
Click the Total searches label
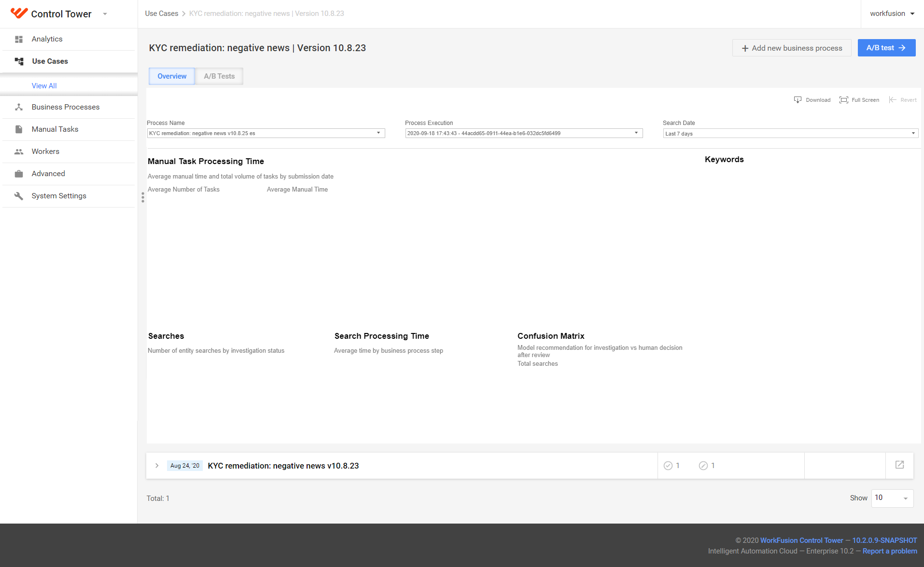tap(537, 364)
